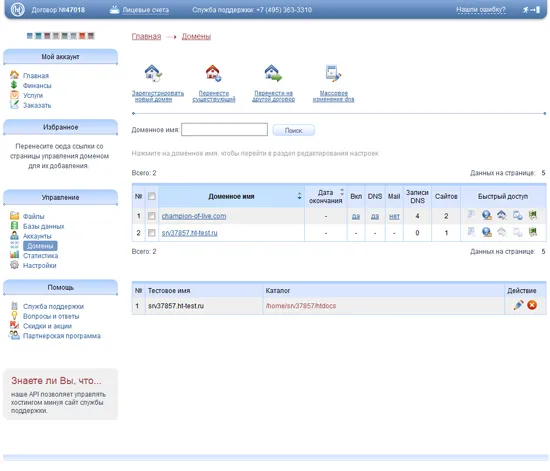
Task: Tick the checkbox for domain srv37857.ht-test.ru
Action: click(152, 233)
